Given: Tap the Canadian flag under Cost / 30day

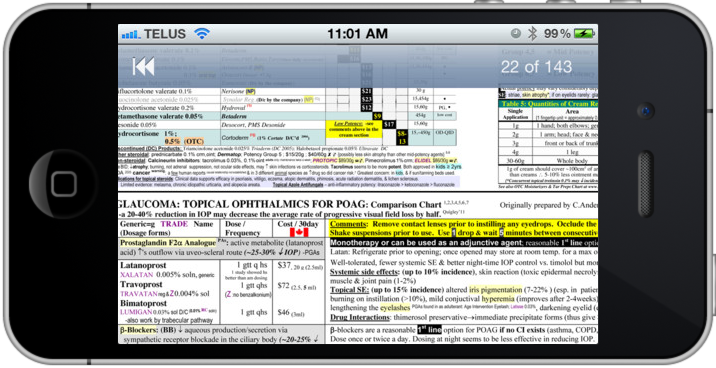Looking at the screenshot, I should (x=299, y=233).
